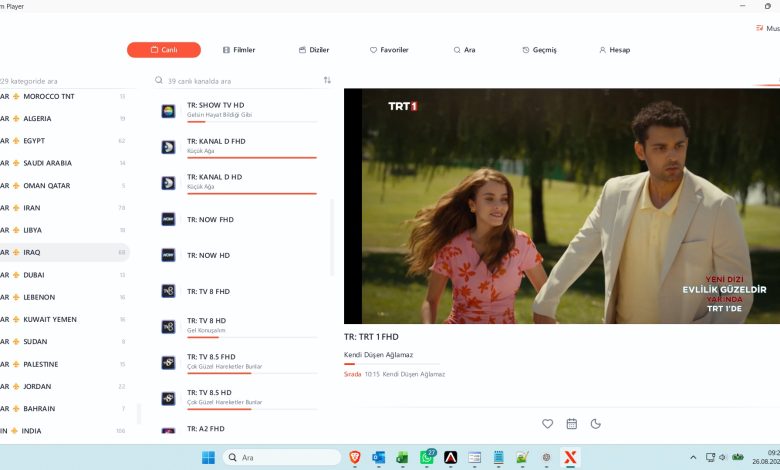Select the TR: SHOW TV HD channel logo
780x470 pixels.
168,111
